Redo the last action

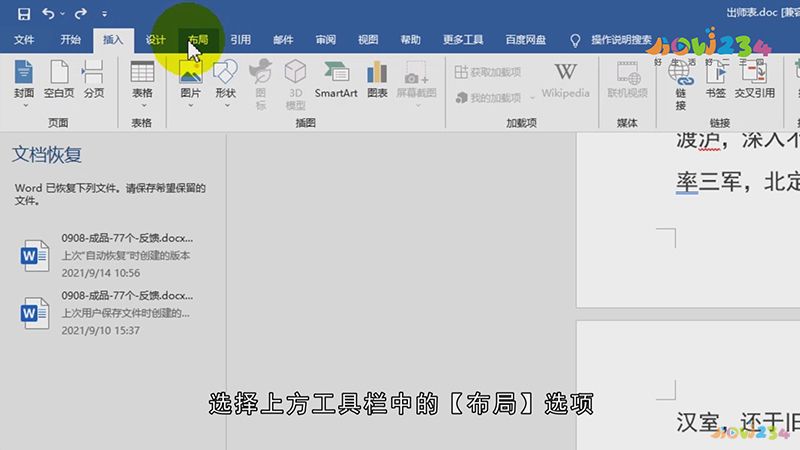pyautogui.click(x=81, y=14)
